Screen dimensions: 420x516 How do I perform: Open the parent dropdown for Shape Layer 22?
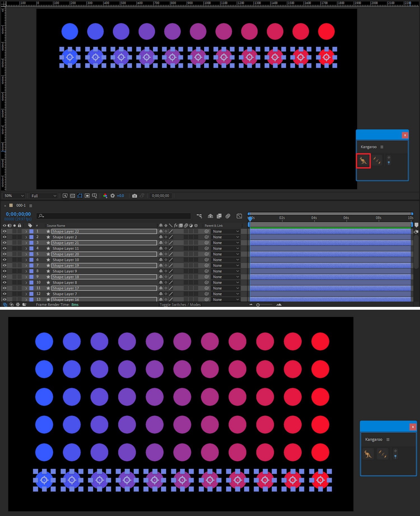226,231
